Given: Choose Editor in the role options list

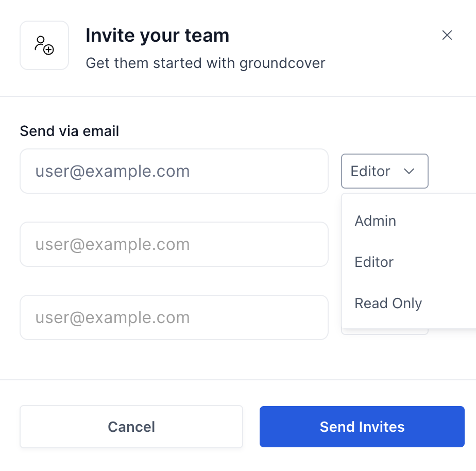Looking at the screenshot, I should point(374,262).
